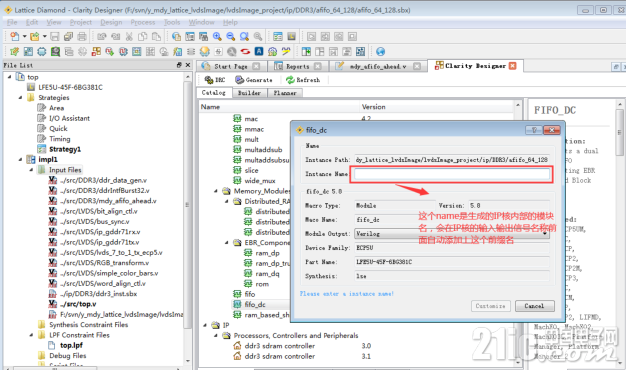Open the Process menu

tap(143, 22)
